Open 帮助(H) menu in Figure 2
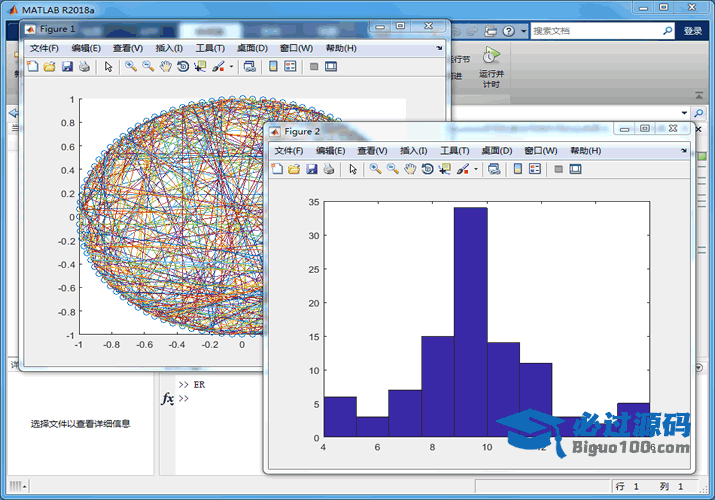Image resolution: width=715 pixels, height=500 pixels. pyautogui.click(x=585, y=150)
